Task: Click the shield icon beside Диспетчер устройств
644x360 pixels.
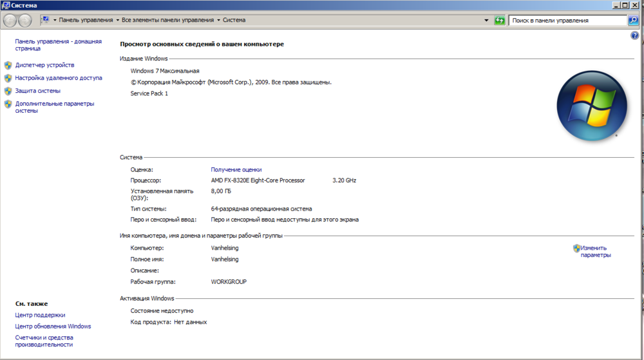Action: [8, 65]
